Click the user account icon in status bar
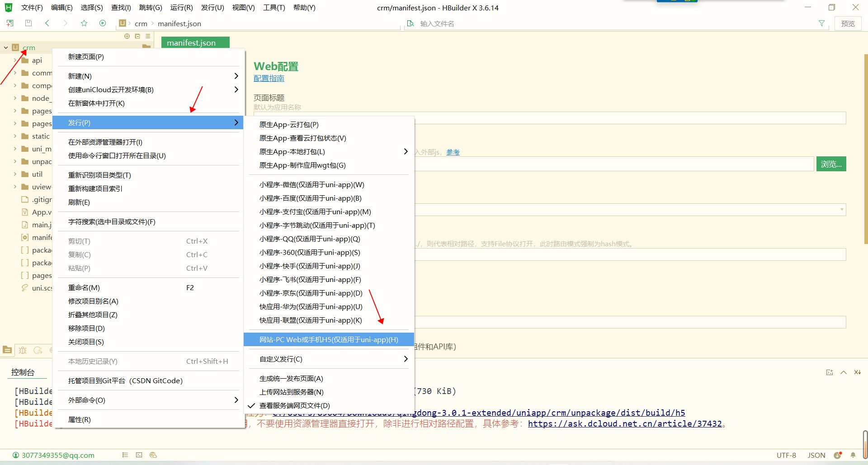The height and width of the screenshot is (465, 868). 16,455
